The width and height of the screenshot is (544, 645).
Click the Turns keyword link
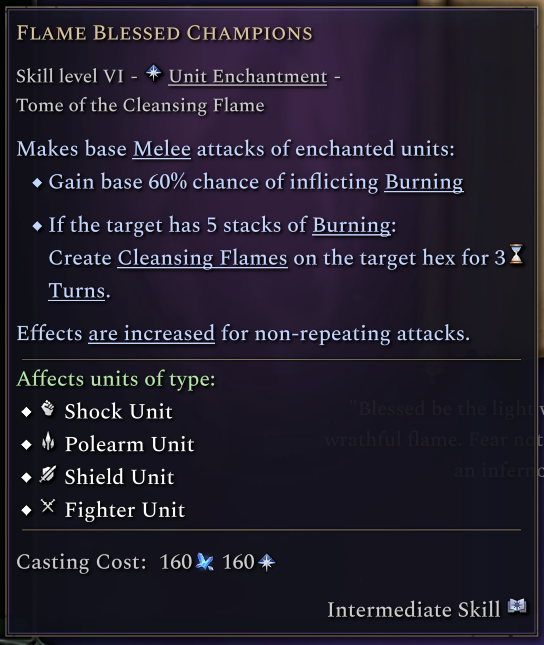click(77, 290)
